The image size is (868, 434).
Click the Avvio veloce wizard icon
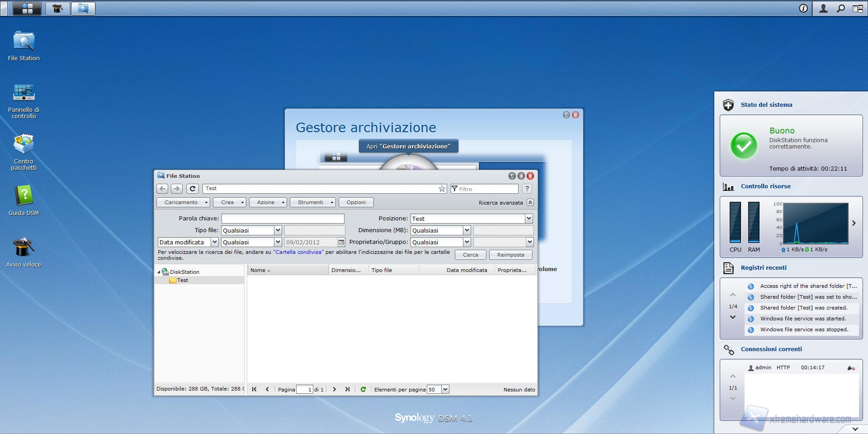point(24,248)
